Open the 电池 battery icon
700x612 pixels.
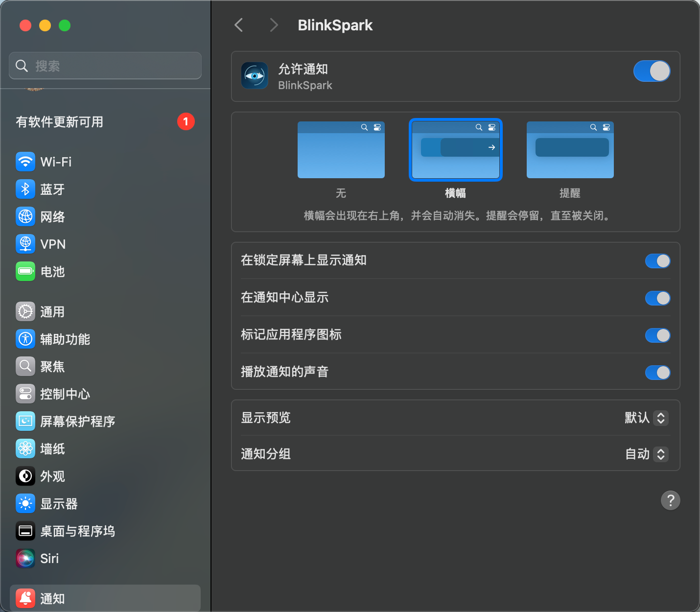[25, 271]
